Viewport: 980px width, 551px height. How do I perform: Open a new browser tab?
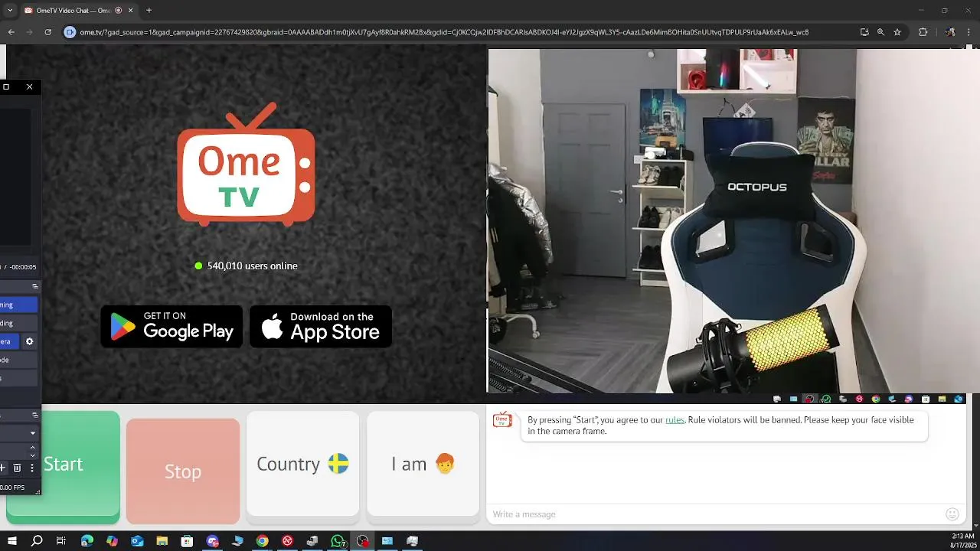(149, 11)
